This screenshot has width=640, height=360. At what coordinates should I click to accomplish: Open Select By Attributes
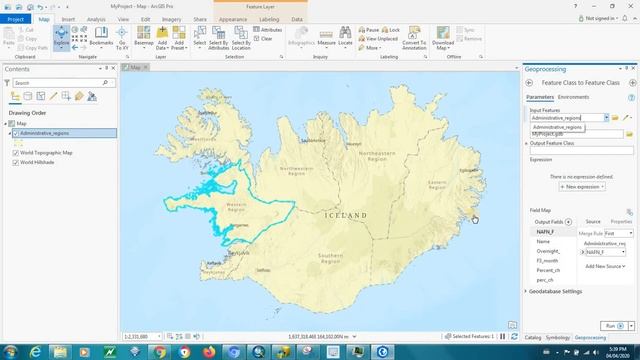click(218, 38)
